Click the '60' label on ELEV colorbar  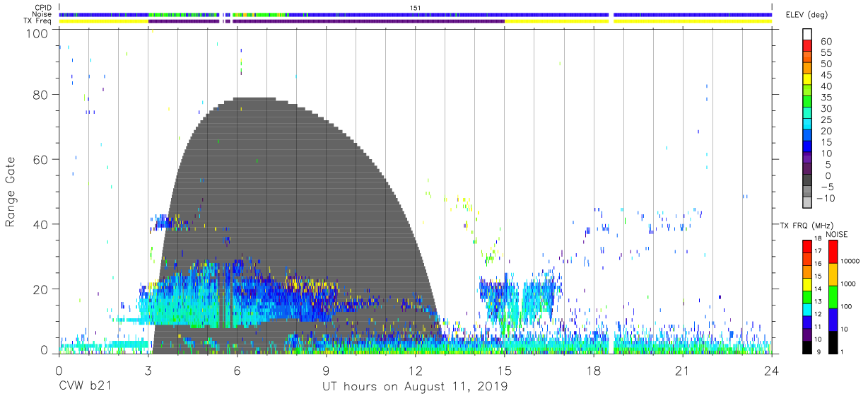826,41
